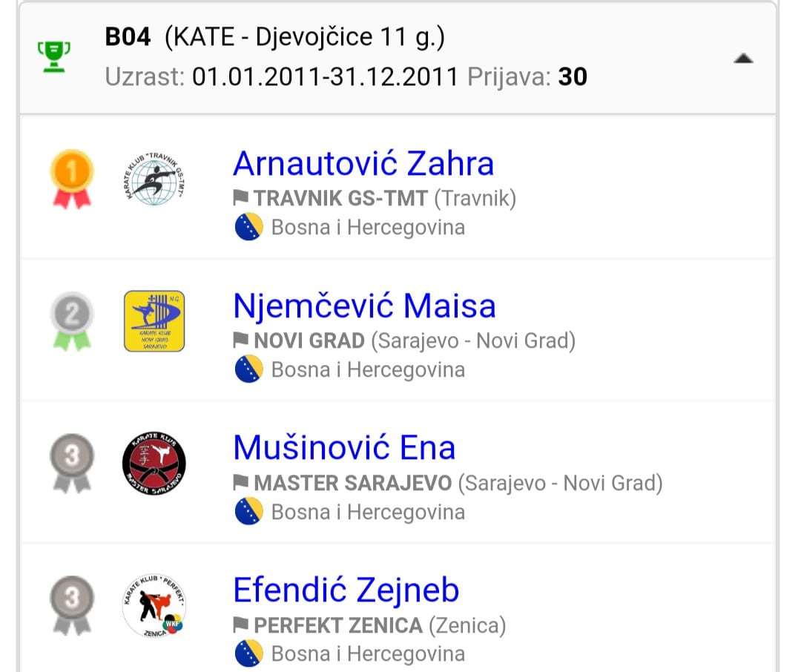Open Arnautović Zahra's profile link
The width and height of the screenshot is (801, 672).
(x=363, y=164)
